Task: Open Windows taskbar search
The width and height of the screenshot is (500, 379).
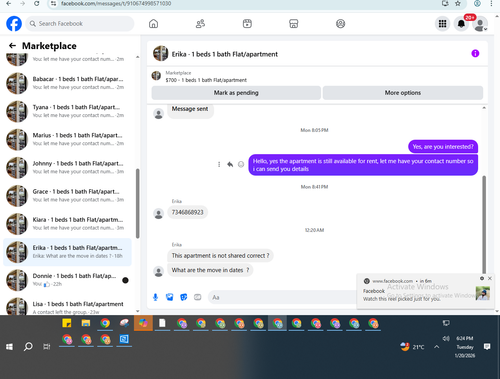Action: [28, 347]
